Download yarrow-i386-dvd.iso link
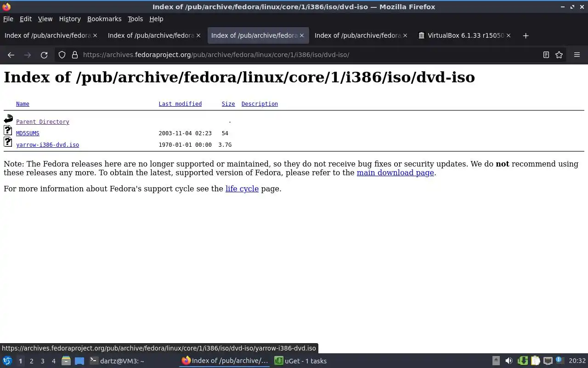 click(47, 145)
